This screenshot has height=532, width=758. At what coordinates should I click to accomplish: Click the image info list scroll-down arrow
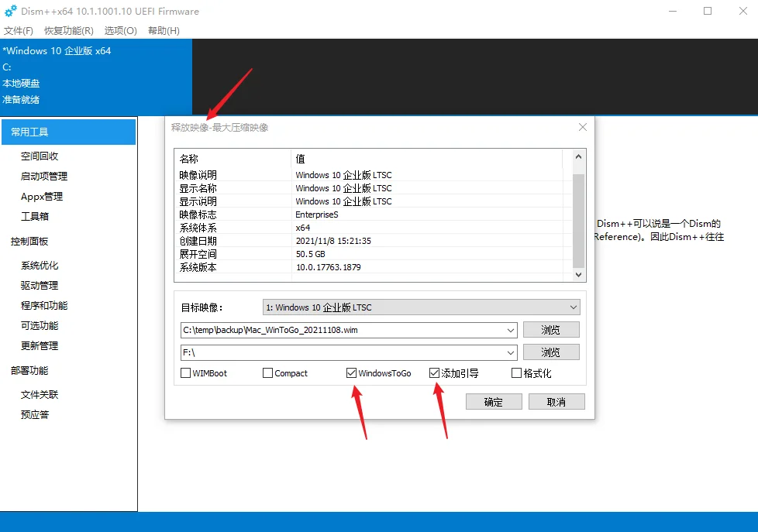pos(579,274)
